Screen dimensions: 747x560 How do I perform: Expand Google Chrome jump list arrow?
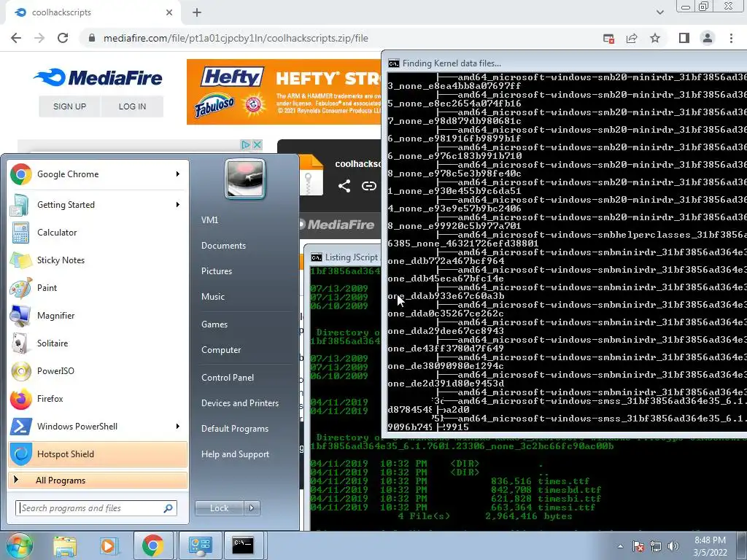[x=178, y=174]
